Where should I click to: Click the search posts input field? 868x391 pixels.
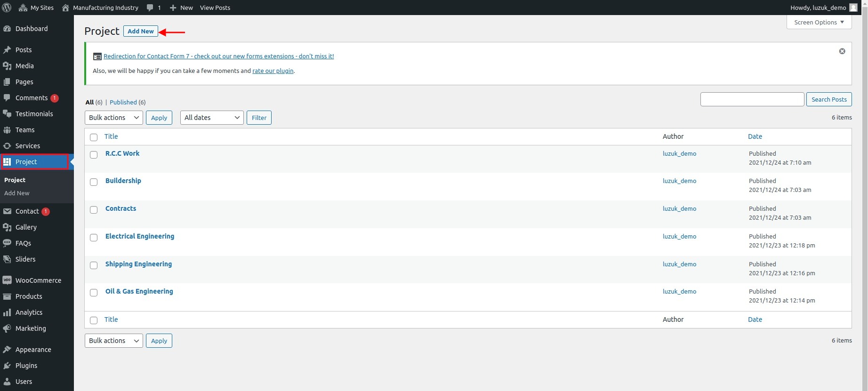pos(752,99)
